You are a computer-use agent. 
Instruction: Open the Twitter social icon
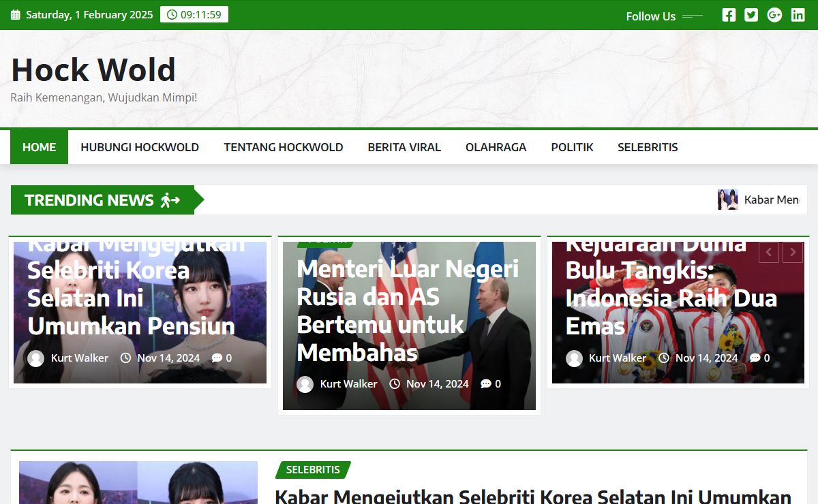tap(751, 15)
